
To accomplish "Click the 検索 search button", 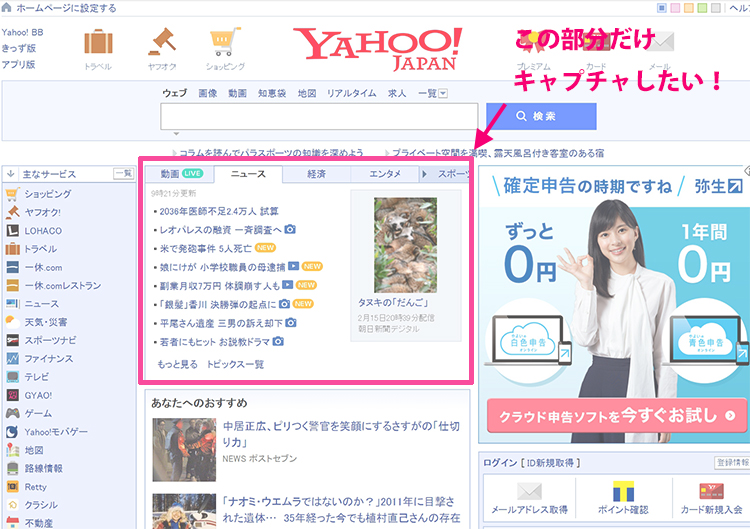I will pos(541,116).
